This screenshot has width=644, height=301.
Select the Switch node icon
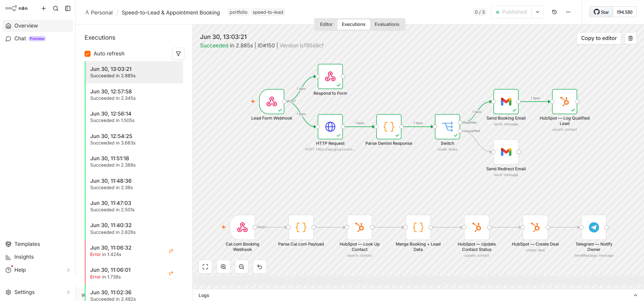tap(447, 127)
